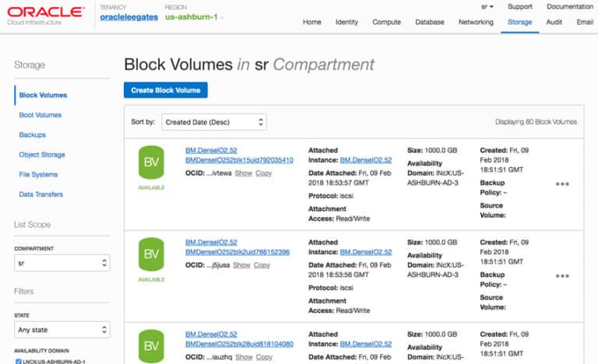This screenshot has width=598, height=364.
Task: Expand the sr user menu at top
Action: click(487, 7)
